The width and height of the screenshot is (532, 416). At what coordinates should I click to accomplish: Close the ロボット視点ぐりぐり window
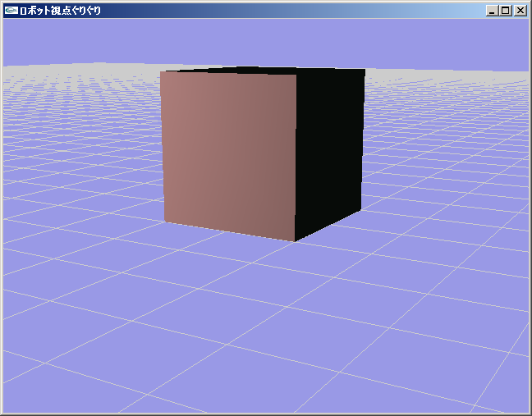pyautogui.click(x=521, y=11)
